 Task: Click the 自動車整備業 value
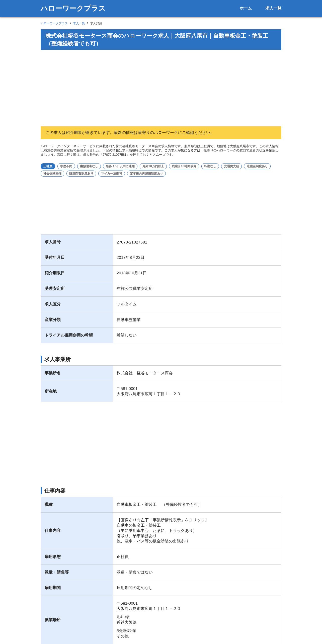tap(129, 320)
